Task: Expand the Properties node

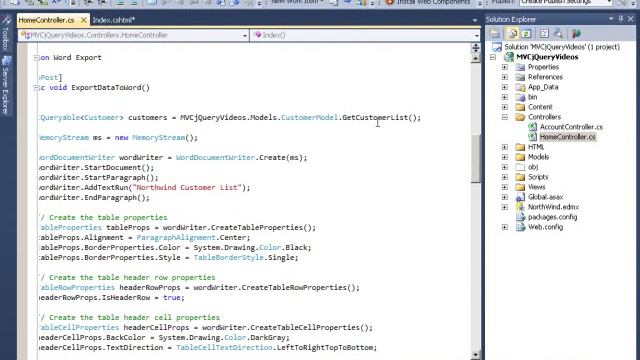Action: 505,67
